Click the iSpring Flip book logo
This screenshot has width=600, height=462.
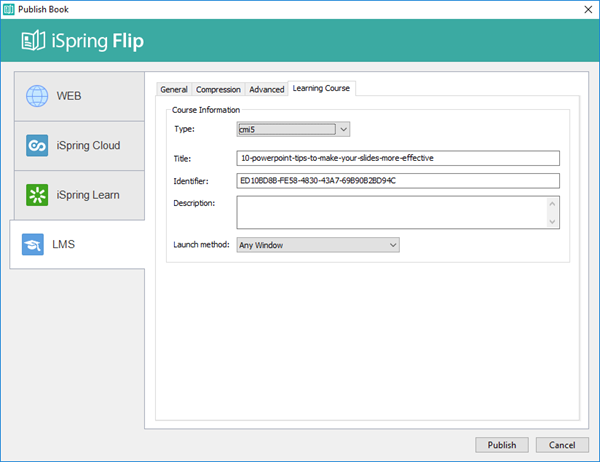[x=33, y=41]
